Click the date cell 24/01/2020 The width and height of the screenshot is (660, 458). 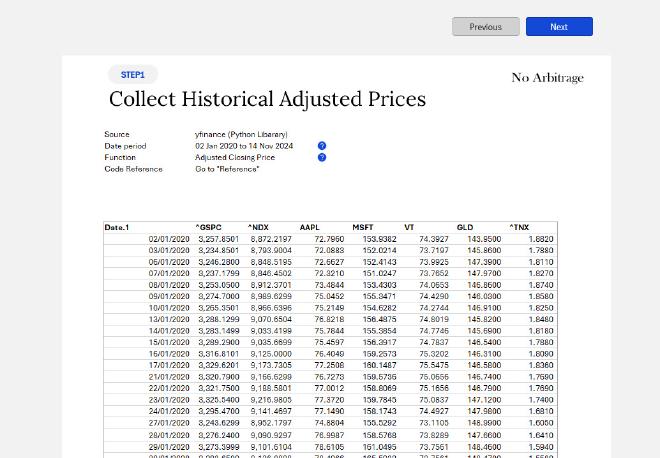169,411
